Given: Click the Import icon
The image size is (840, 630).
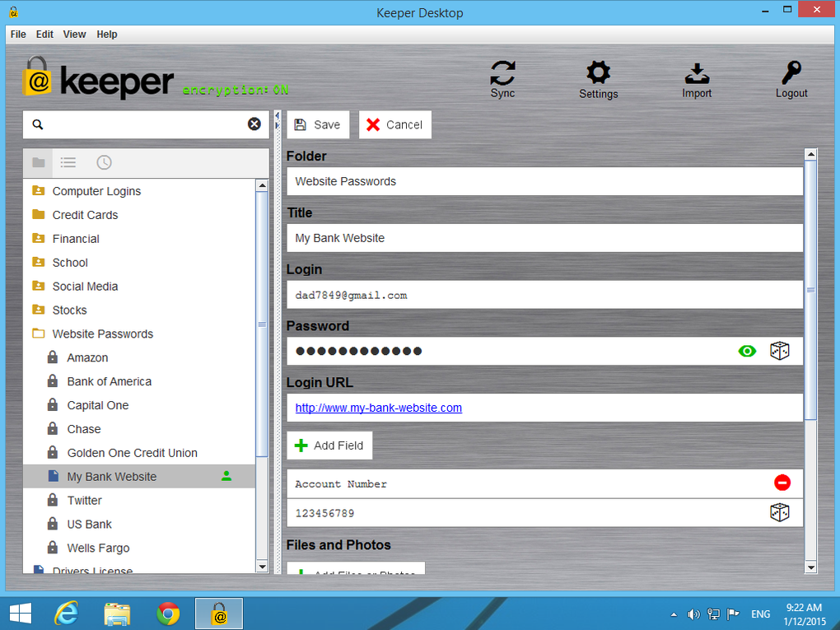Looking at the screenshot, I should 697,73.
